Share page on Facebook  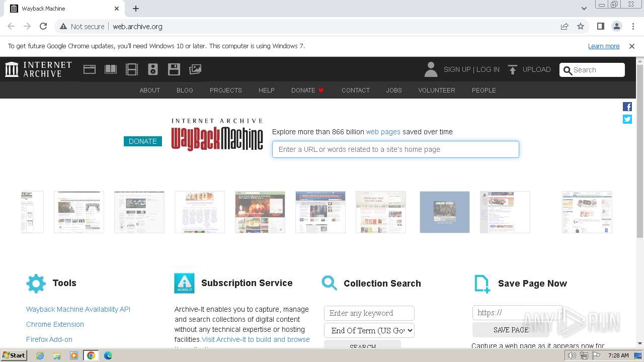627,107
